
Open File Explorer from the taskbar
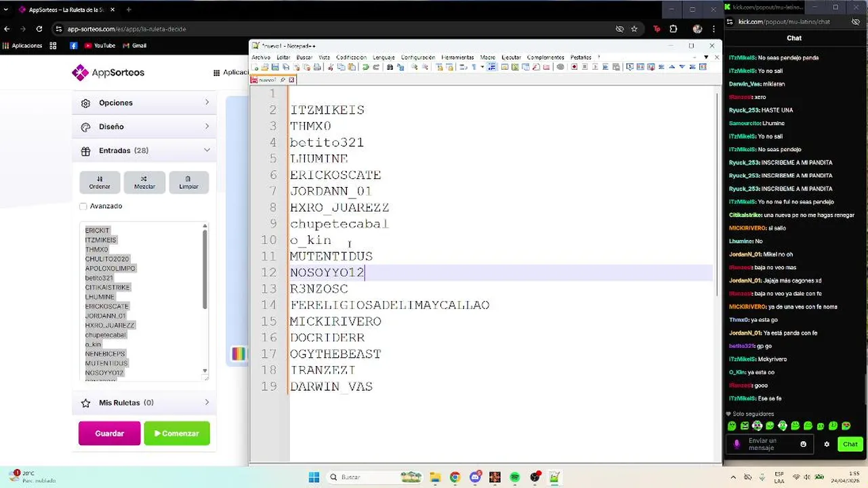(435, 477)
